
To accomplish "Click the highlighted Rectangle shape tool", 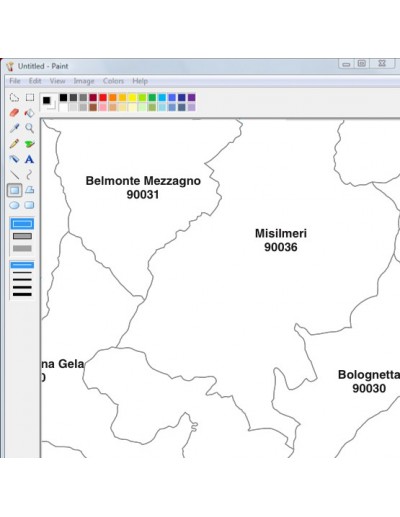I will tap(14, 190).
